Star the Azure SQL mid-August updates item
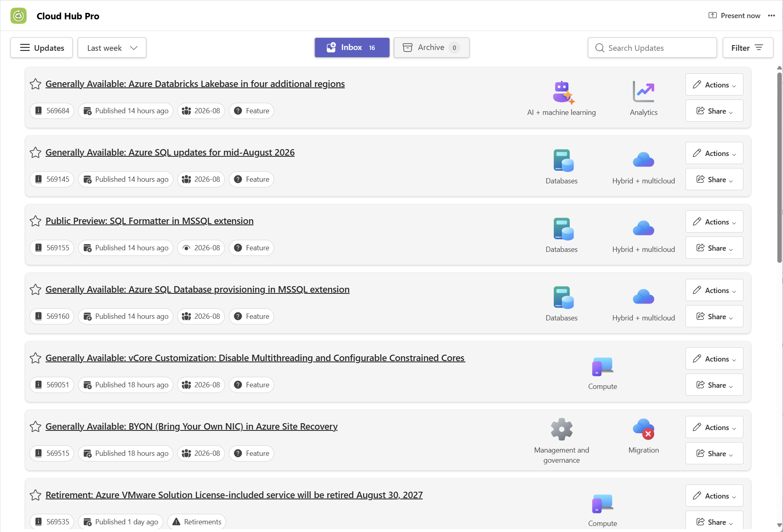This screenshot has height=532, width=783. click(x=35, y=152)
